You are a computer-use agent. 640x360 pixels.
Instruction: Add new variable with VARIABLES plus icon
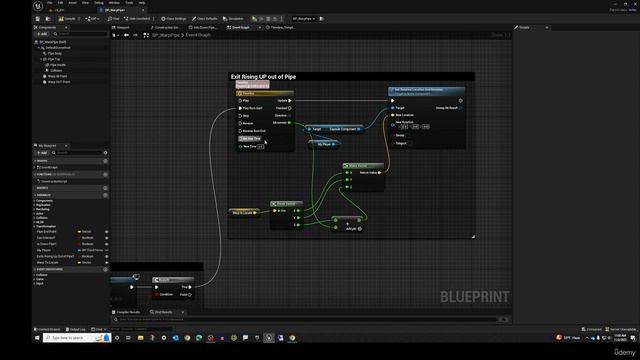point(105,195)
